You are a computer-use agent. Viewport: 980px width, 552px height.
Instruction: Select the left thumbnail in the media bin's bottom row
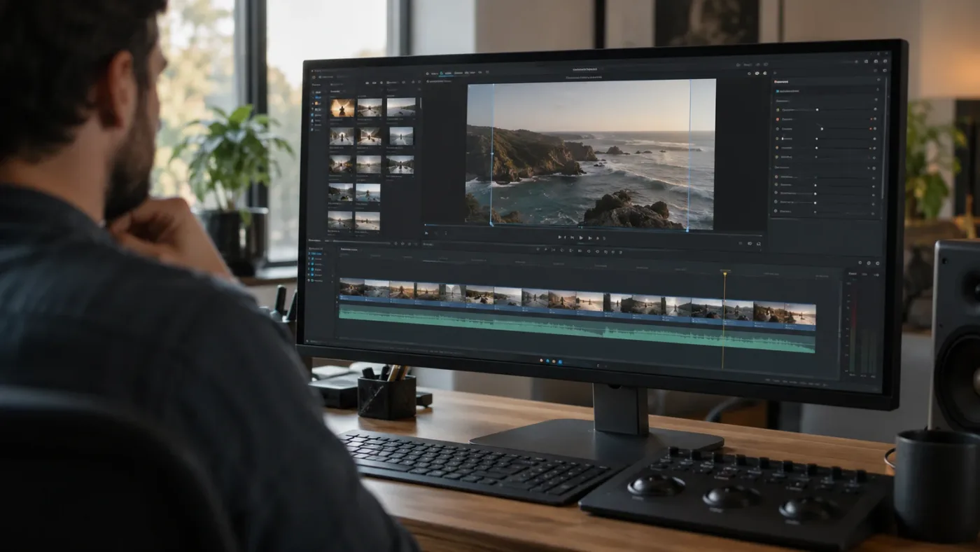point(340,221)
